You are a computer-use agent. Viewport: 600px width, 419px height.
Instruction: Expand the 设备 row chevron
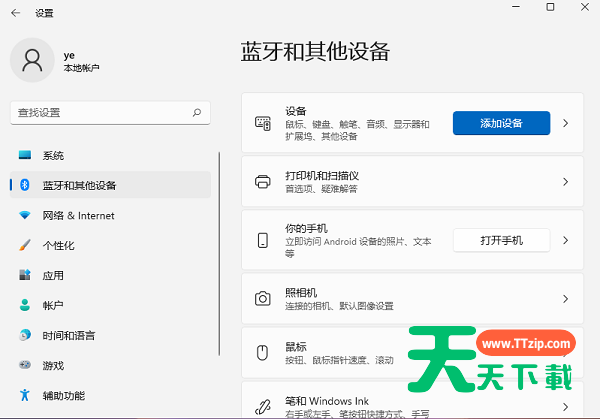click(565, 123)
